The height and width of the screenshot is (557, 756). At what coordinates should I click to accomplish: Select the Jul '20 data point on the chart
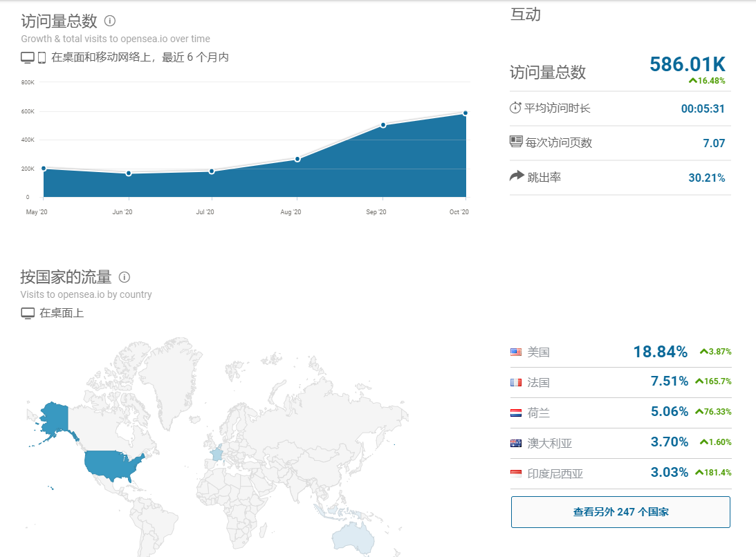[x=212, y=171]
